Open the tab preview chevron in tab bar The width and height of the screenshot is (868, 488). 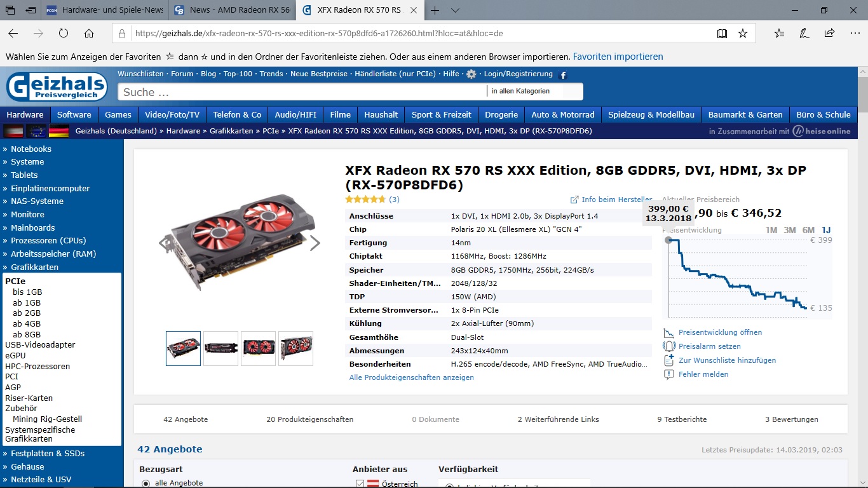[x=456, y=10]
